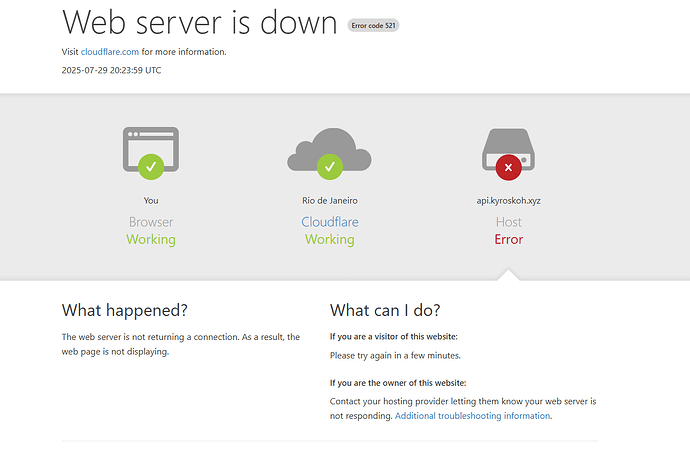Click 'Working' status under Cloudflare
The width and height of the screenshot is (690, 462).
[330, 240]
